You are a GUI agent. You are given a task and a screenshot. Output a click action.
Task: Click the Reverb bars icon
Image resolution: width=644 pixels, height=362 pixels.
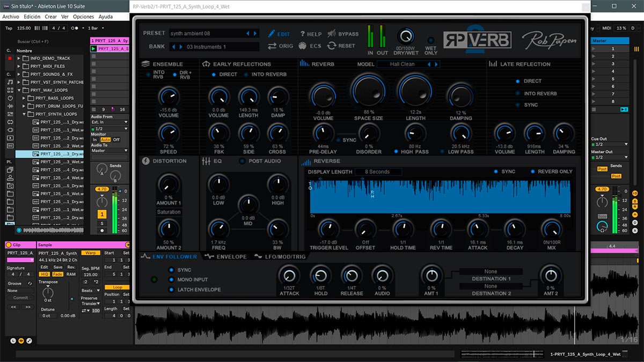click(x=304, y=64)
